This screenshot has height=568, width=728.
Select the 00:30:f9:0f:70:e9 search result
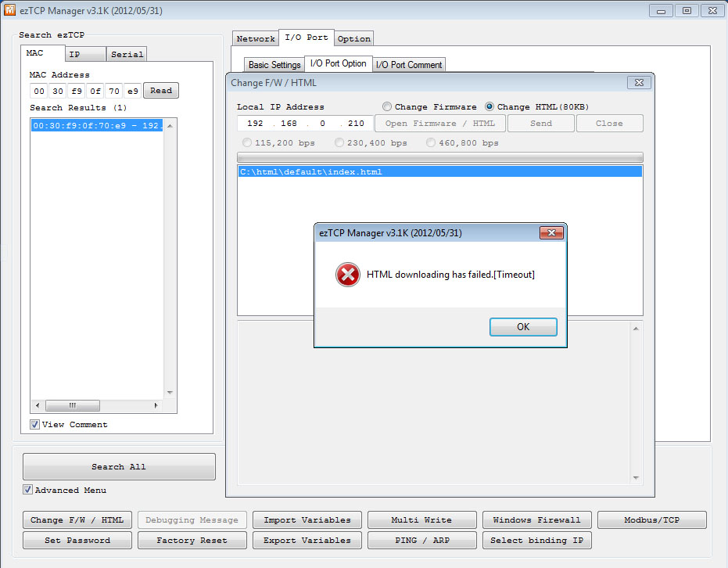[97, 125]
